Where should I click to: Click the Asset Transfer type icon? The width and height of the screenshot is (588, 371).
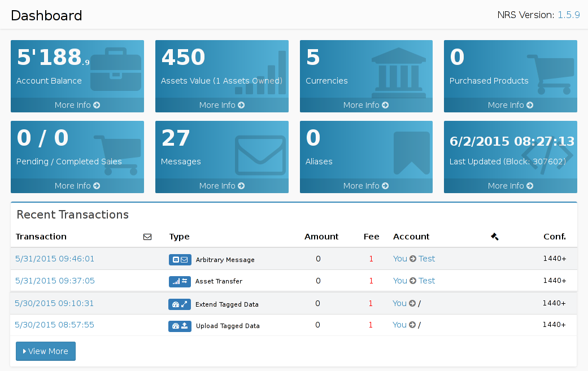180,281
